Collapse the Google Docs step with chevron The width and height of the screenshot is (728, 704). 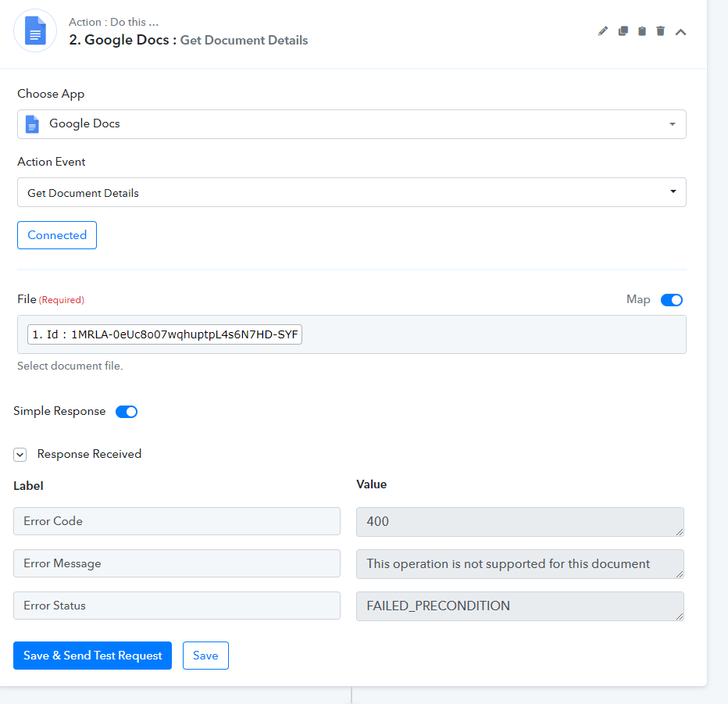tap(680, 31)
